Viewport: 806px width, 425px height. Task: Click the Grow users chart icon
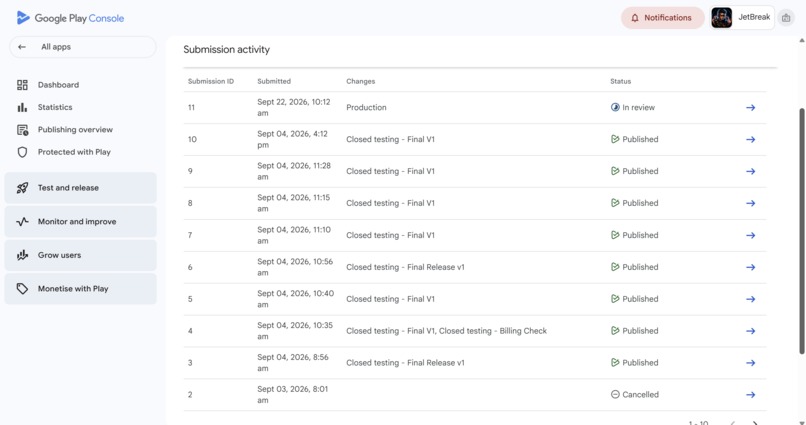(22, 255)
